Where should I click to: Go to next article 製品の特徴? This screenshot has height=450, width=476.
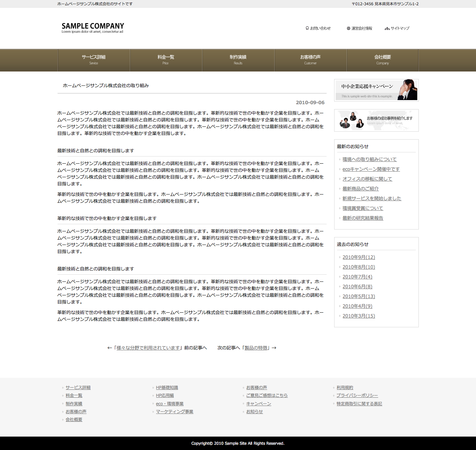[x=256, y=348]
